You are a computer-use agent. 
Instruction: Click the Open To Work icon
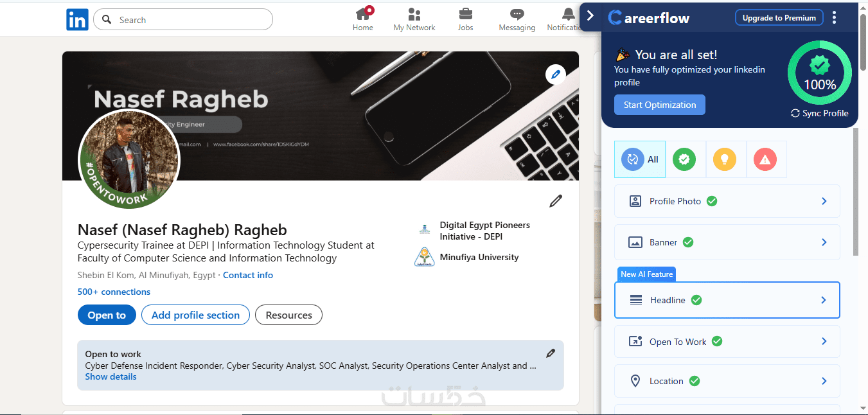pyautogui.click(x=635, y=341)
